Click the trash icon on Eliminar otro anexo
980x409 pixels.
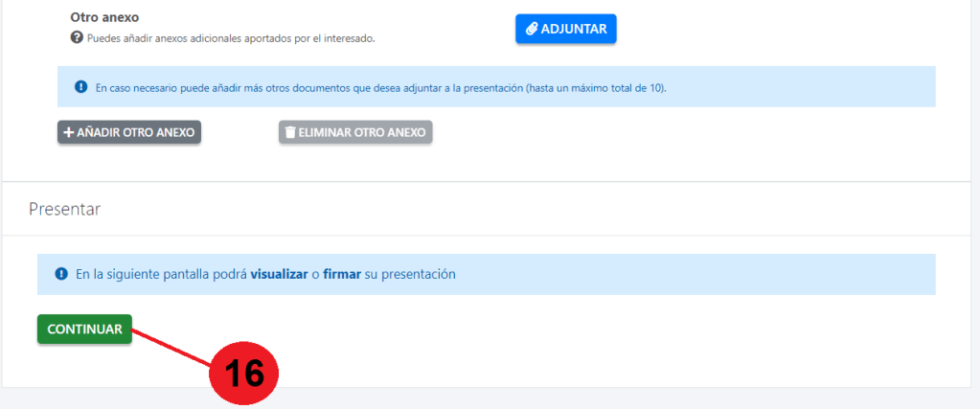[x=290, y=132]
